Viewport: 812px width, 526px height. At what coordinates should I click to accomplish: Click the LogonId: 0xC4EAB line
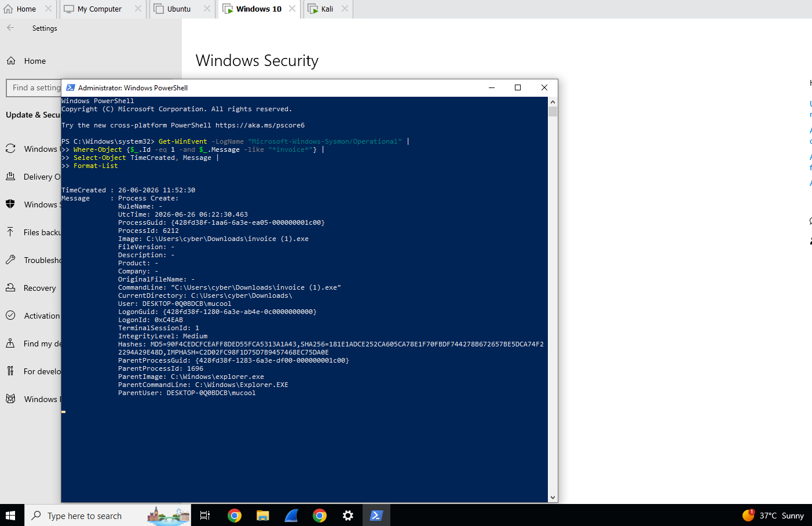(151, 320)
